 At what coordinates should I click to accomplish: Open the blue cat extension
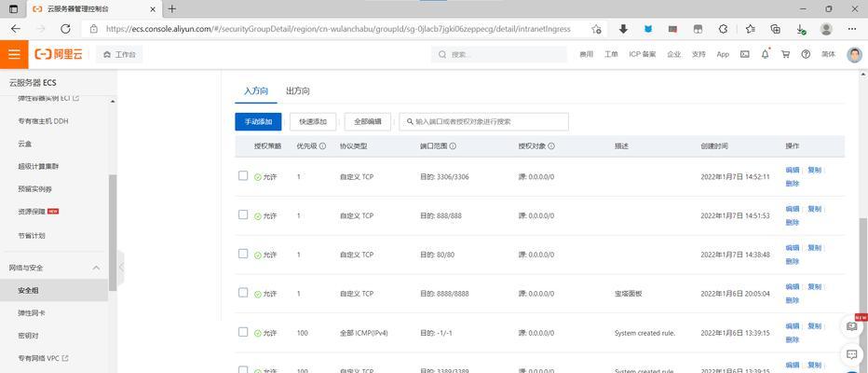click(647, 29)
